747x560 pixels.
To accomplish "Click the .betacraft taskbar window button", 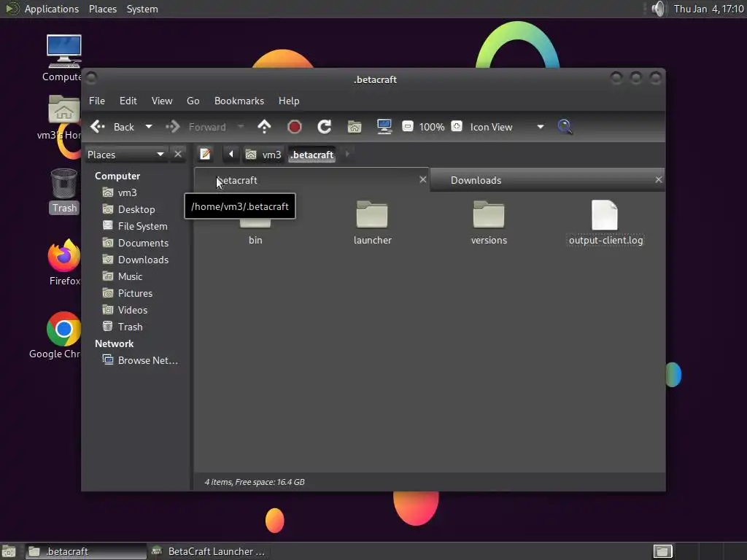I will pyautogui.click(x=86, y=551).
